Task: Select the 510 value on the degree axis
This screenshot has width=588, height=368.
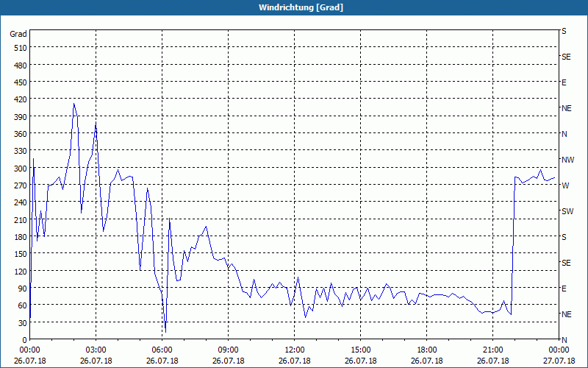Action: (x=21, y=48)
